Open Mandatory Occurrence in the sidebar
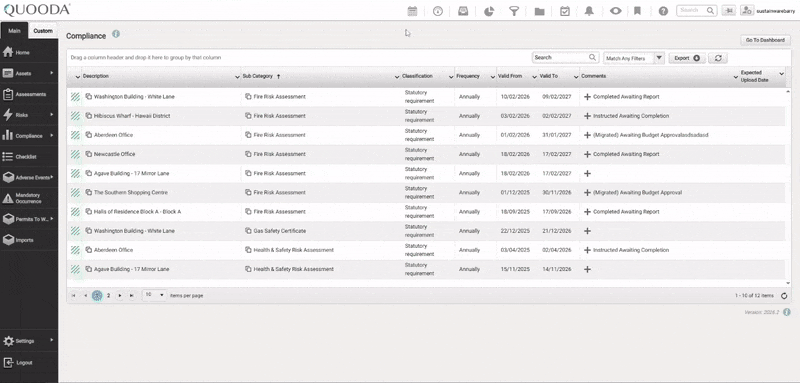The height and width of the screenshot is (383, 800). point(29,198)
